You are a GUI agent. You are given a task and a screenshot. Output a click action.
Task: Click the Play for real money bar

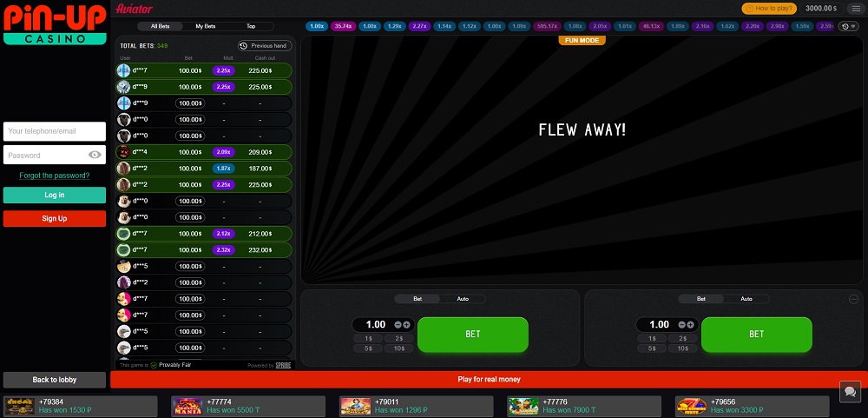[x=489, y=380]
